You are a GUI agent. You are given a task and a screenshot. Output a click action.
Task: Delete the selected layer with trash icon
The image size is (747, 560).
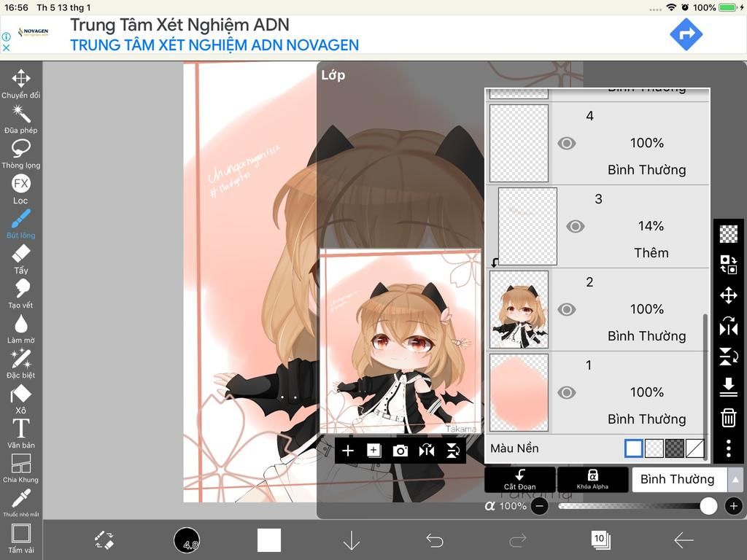[x=729, y=418]
